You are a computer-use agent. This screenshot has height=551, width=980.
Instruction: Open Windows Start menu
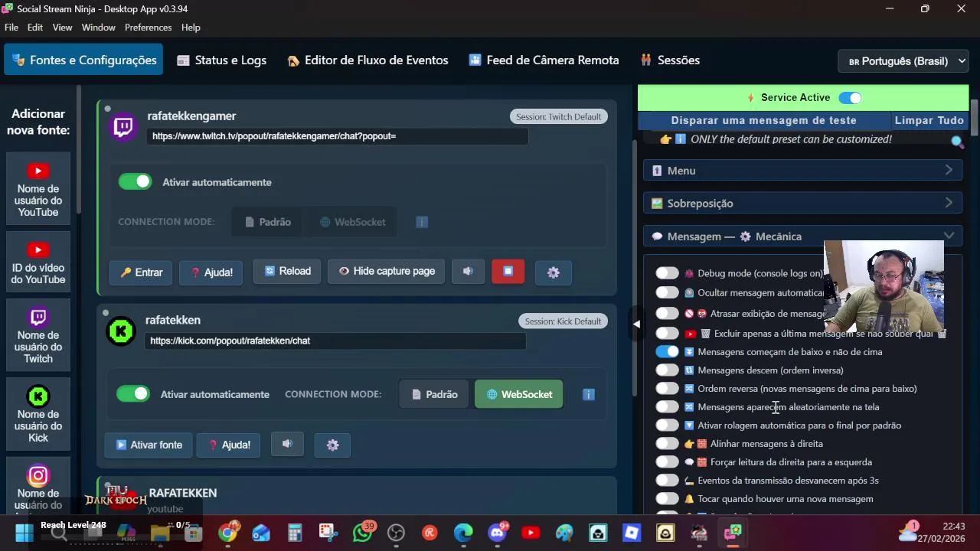pos(24,533)
